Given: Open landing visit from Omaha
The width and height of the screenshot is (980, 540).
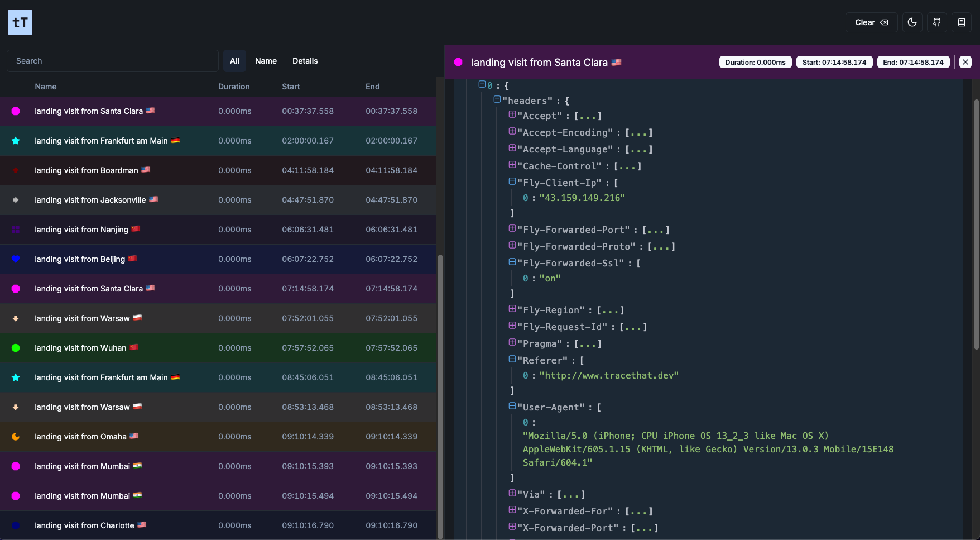Looking at the screenshot, I should [x=218, y=437].
